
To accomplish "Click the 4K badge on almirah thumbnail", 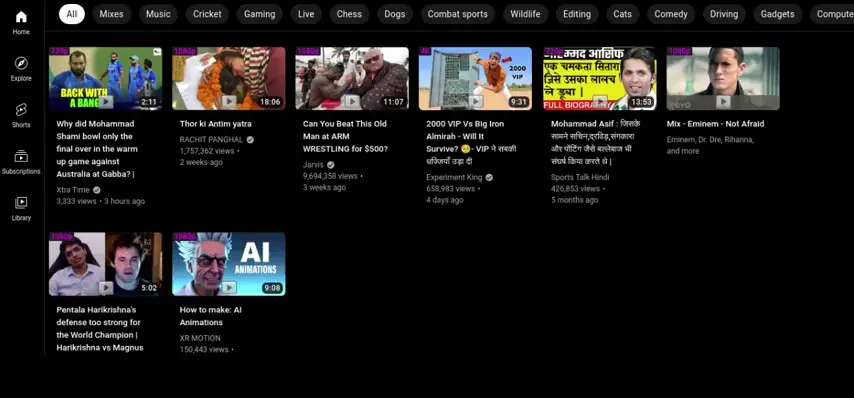I will [425, 51].
